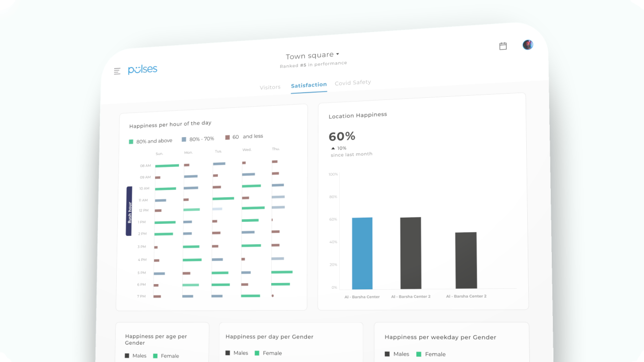This screenshot has width=644, height=362.
Task: Click the 'Wed.' column header
Action: point(247,150)
